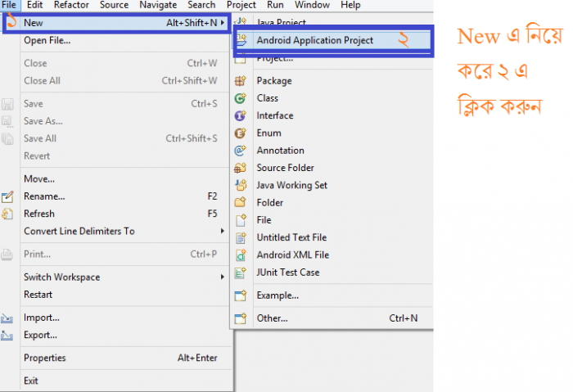Click the Annotation @ icon
573x392 pixels.
[x=240, y=150]
